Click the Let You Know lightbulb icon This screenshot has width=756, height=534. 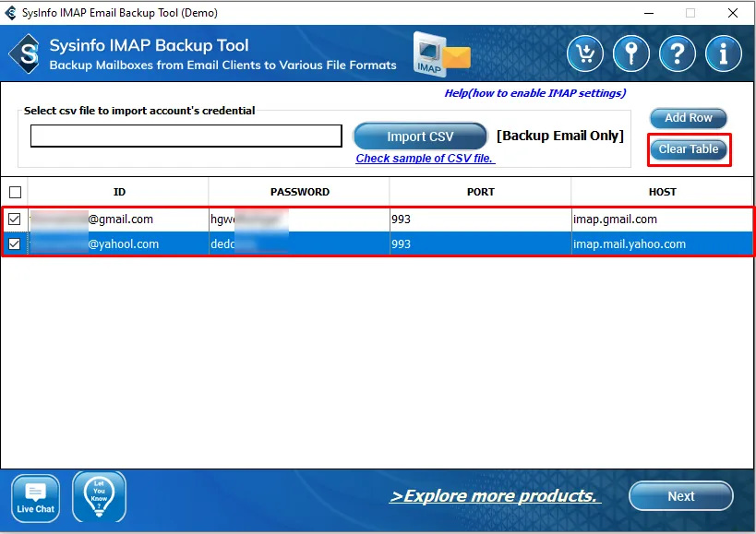(99, 496)
